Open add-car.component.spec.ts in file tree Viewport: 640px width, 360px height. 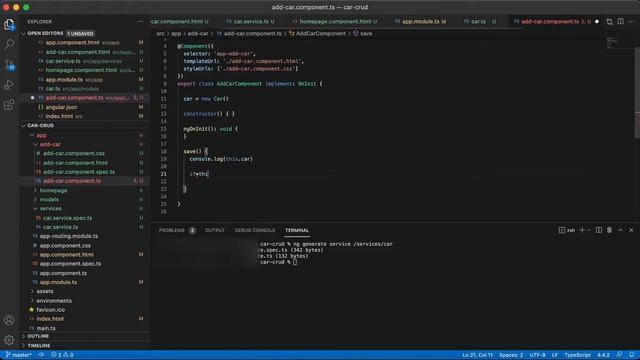tap(79, 172)
